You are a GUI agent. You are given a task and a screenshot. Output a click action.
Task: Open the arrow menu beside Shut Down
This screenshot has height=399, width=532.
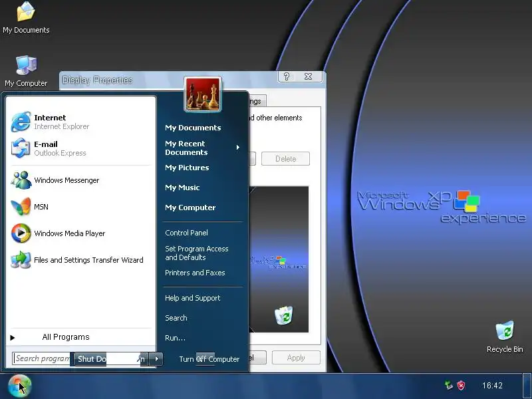tap(156, 359)
